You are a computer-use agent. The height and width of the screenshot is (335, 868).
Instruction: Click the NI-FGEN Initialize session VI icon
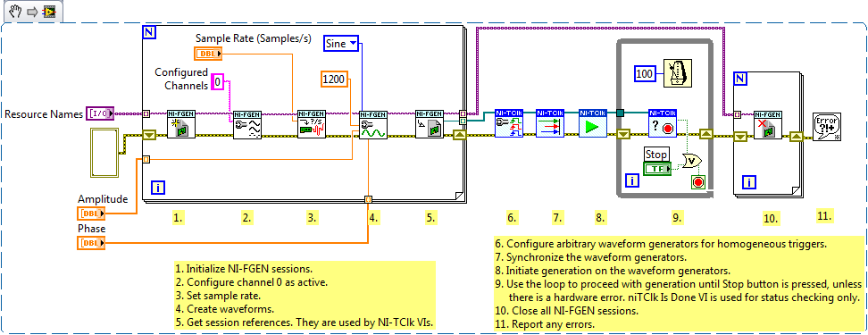point(181,124)
